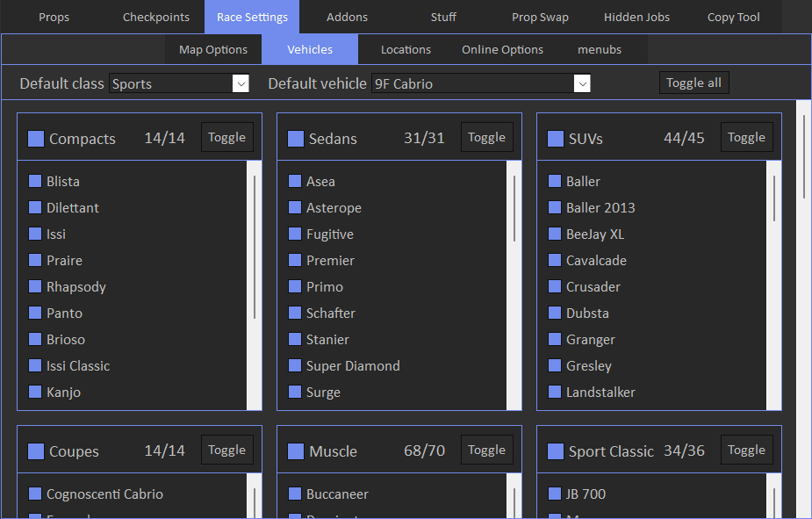Uncheck the Fugitive vehicle

coord(295,234)
